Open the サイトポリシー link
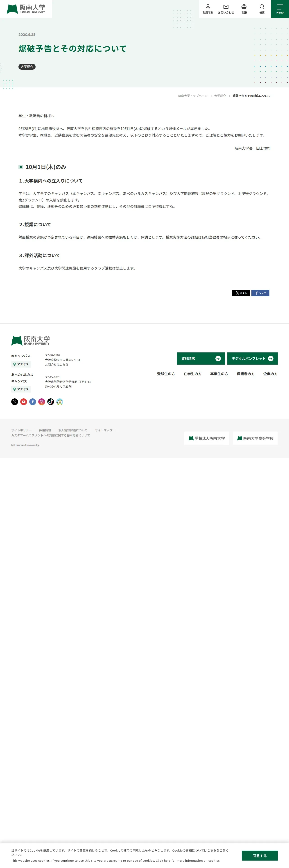Viewport: 289px width, 868px height. (x=22, y=430)
